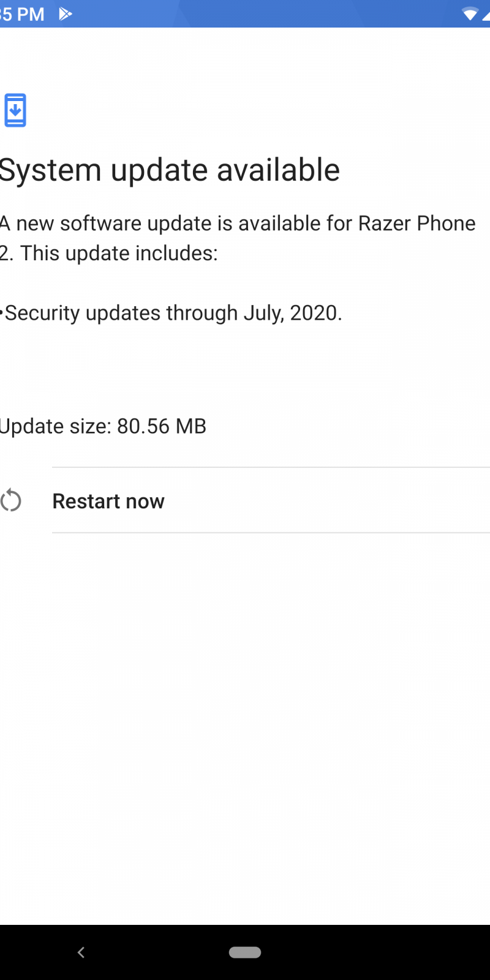This screenshot has height=980, width=490.
Task: Tap the word "Security" in the bullet
Action: click(x=42, y=313)
